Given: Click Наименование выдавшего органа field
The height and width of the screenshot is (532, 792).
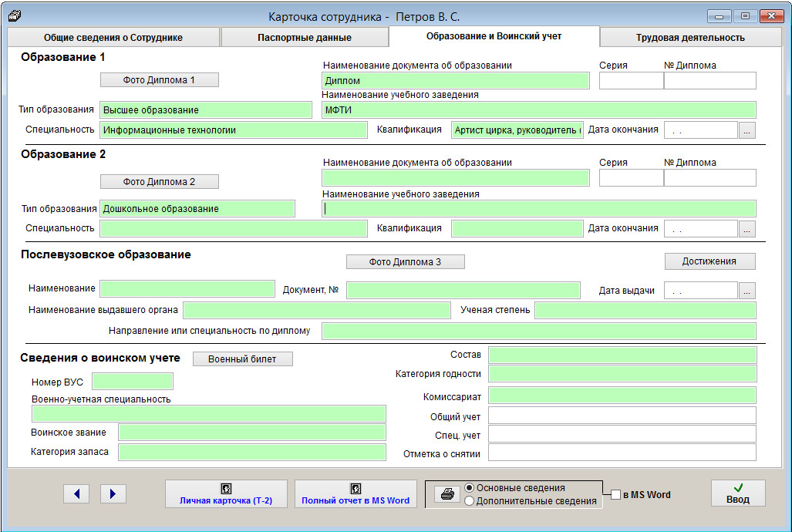Looking at the screenshot, I should [317, 310].
